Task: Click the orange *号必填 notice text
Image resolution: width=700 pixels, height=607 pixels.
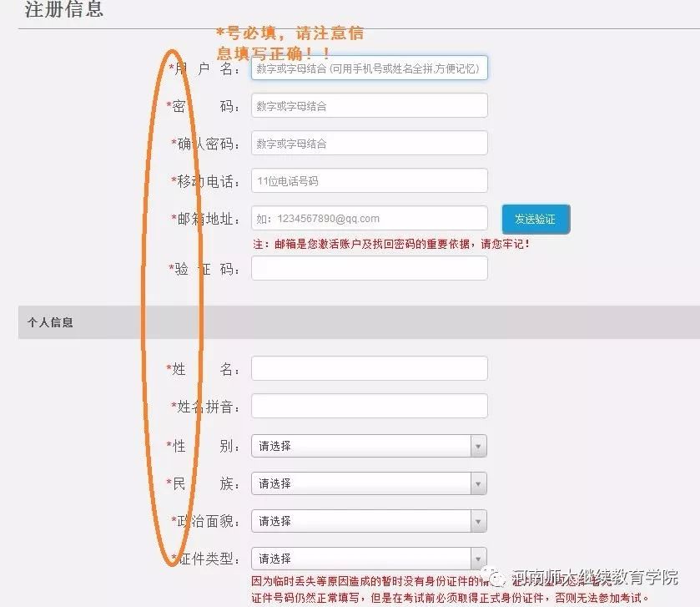Action: 290,43
